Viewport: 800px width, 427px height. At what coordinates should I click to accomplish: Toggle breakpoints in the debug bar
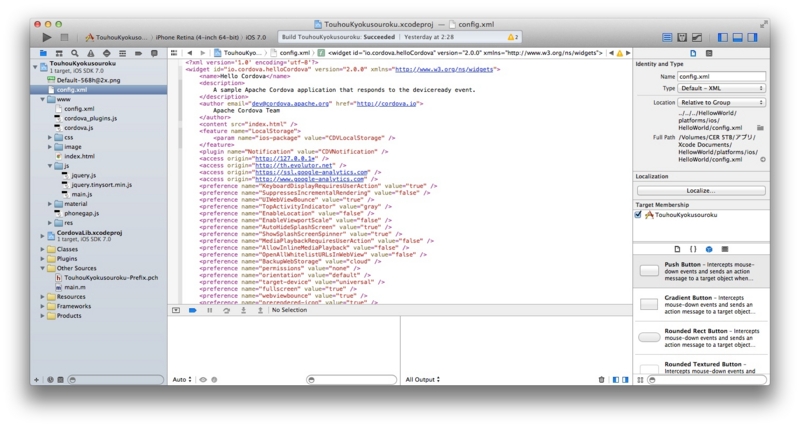[x=192, y=310]
